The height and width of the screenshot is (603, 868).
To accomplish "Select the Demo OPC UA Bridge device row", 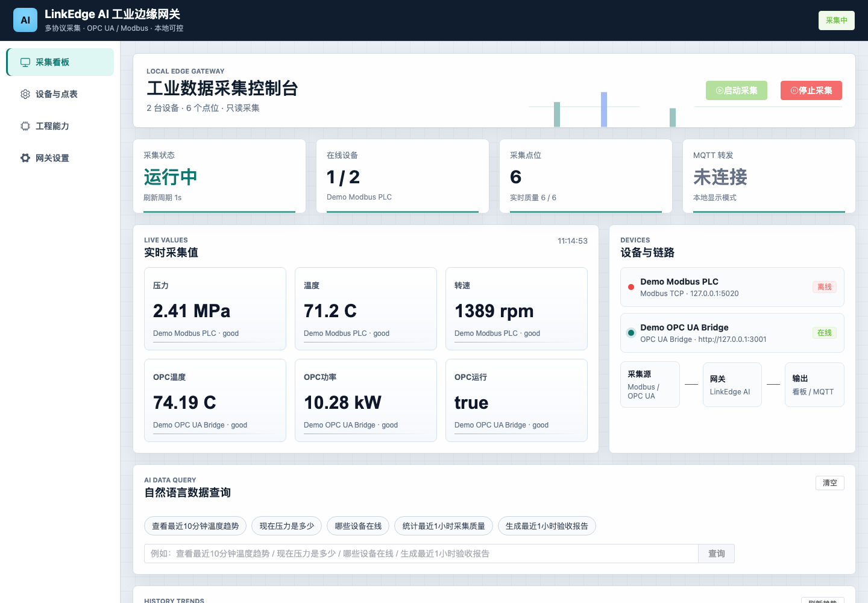I will 732,333.
